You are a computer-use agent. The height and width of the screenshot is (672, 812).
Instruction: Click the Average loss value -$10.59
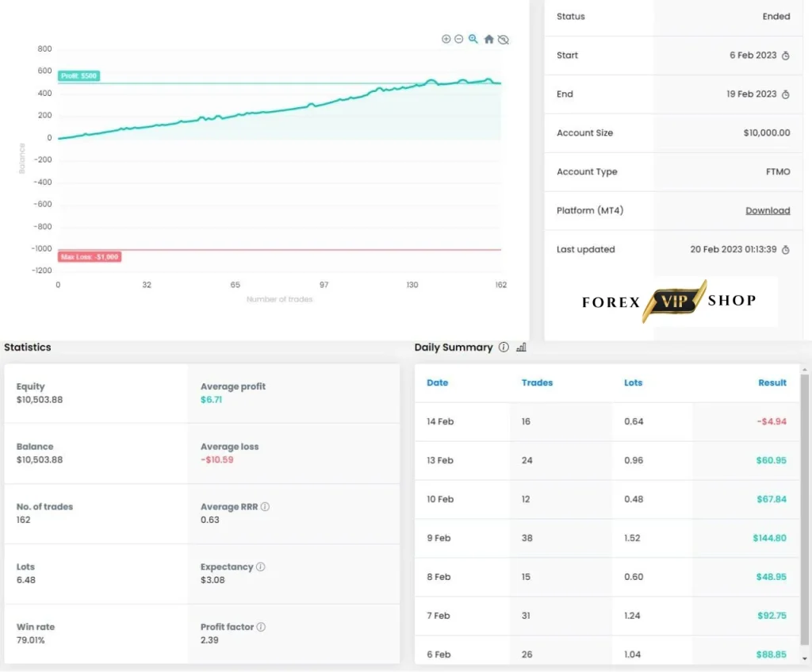coord(217,460)
